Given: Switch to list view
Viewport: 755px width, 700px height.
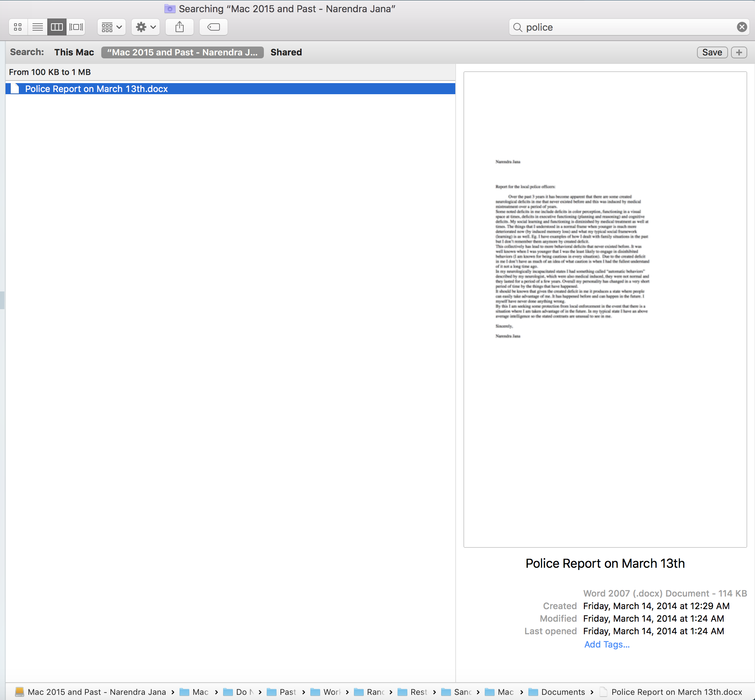Looking at the screenshot, I should [x=37, y=27].
